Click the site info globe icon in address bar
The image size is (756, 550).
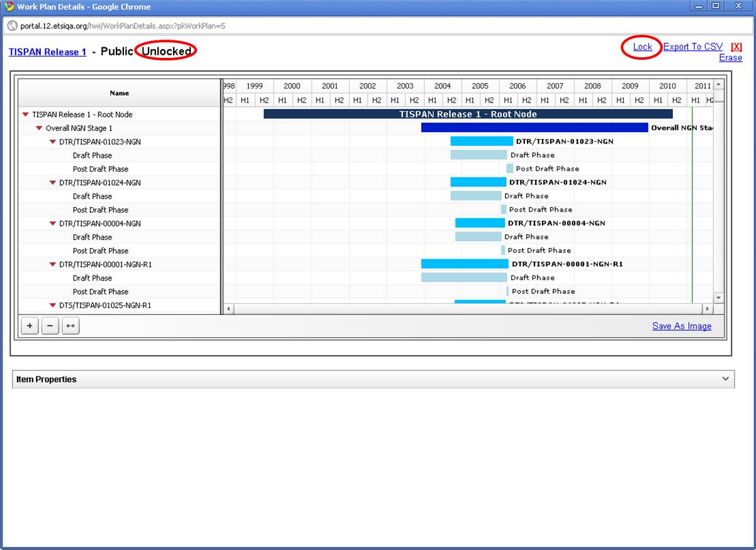click(13, 26)
